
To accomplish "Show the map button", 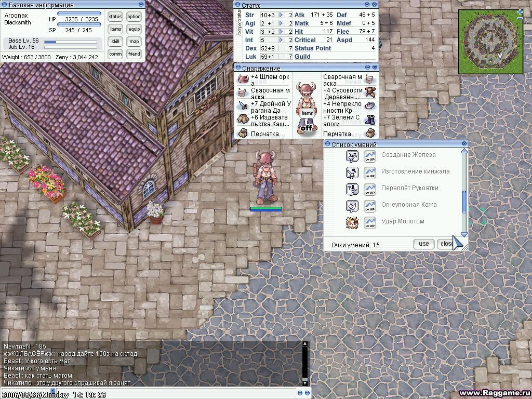I will (x=134, y=42).
